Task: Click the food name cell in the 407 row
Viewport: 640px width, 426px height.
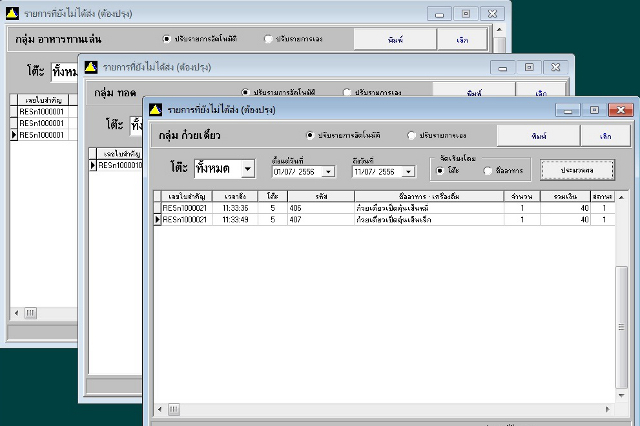Action: click(x=429, y=220)
